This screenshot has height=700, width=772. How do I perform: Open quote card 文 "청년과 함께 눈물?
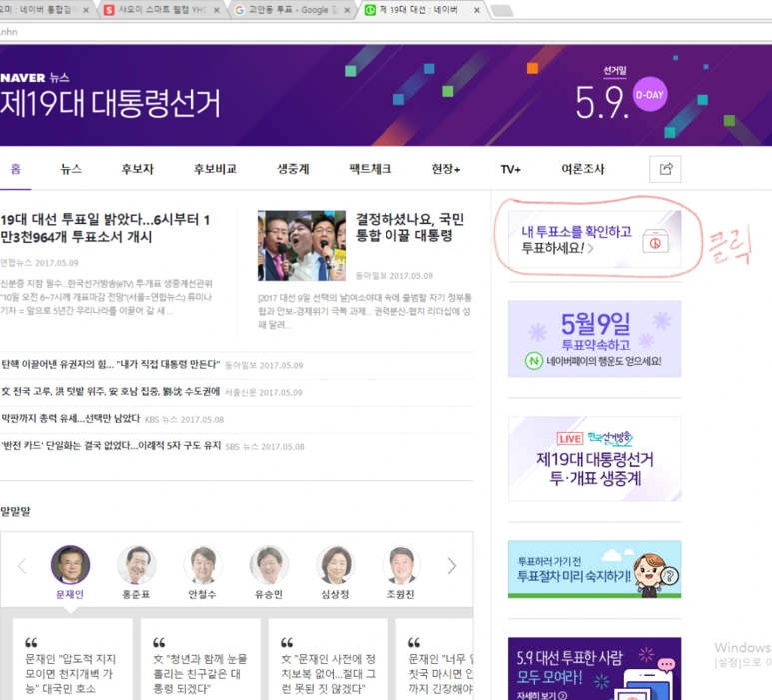201,660
